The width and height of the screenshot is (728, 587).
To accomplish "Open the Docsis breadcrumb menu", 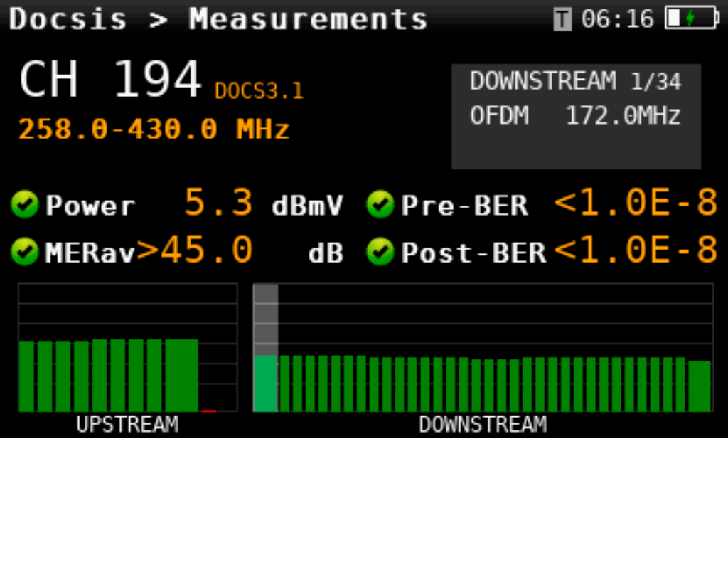I will point(68,19).
